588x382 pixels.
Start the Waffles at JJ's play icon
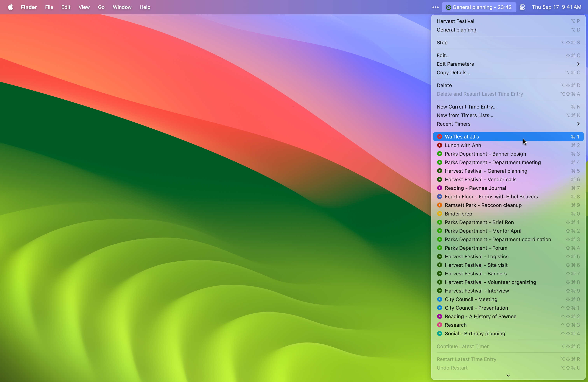(439, 137)
